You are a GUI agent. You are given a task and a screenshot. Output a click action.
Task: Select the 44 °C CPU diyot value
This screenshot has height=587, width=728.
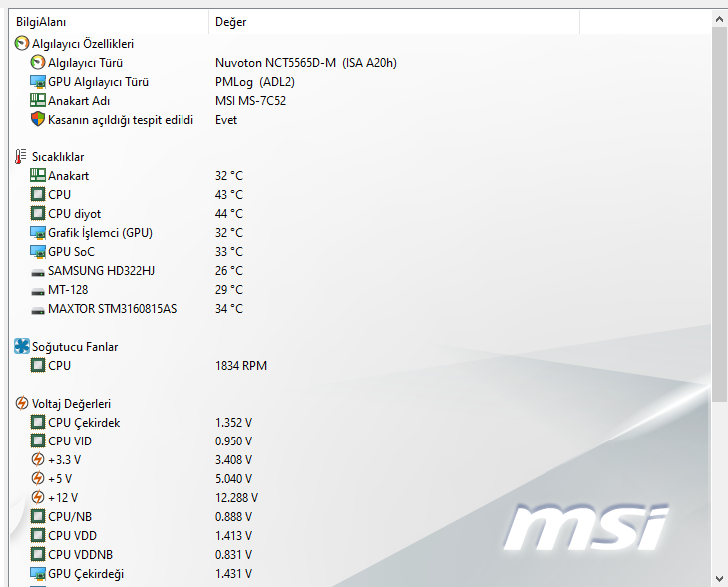click(229, 214)
